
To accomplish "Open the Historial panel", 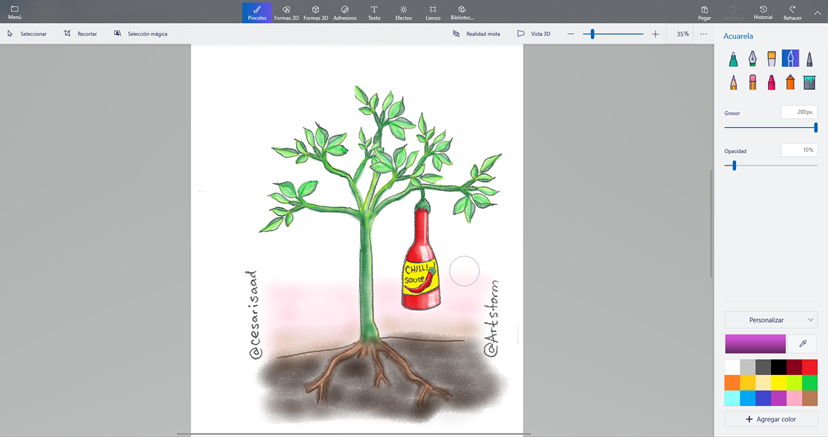I will [x=762, y=12].
